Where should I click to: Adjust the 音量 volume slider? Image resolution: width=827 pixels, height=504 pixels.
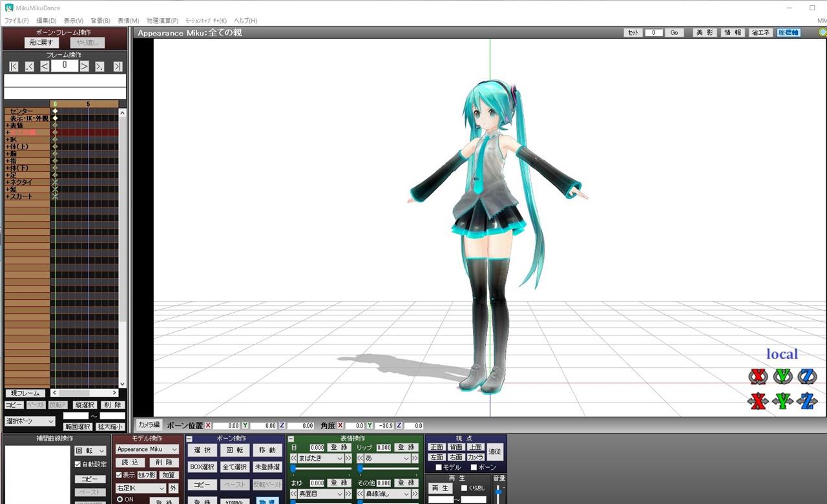point(498,494)
